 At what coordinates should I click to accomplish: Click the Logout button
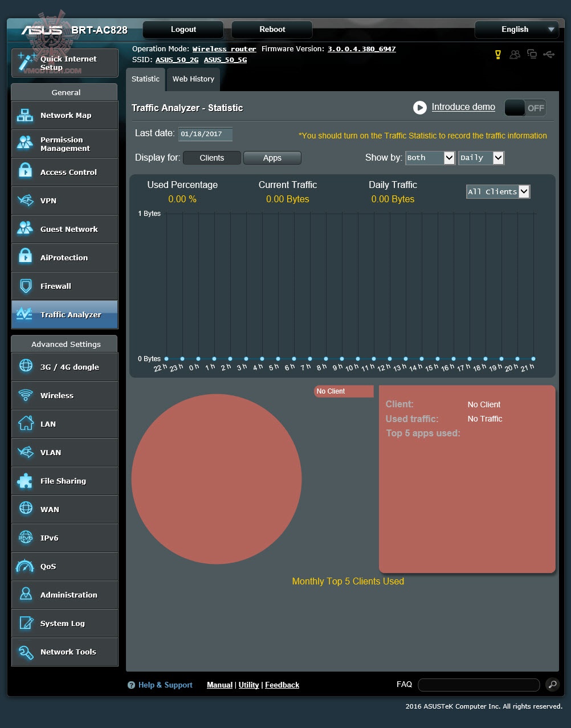coord(183,30)
